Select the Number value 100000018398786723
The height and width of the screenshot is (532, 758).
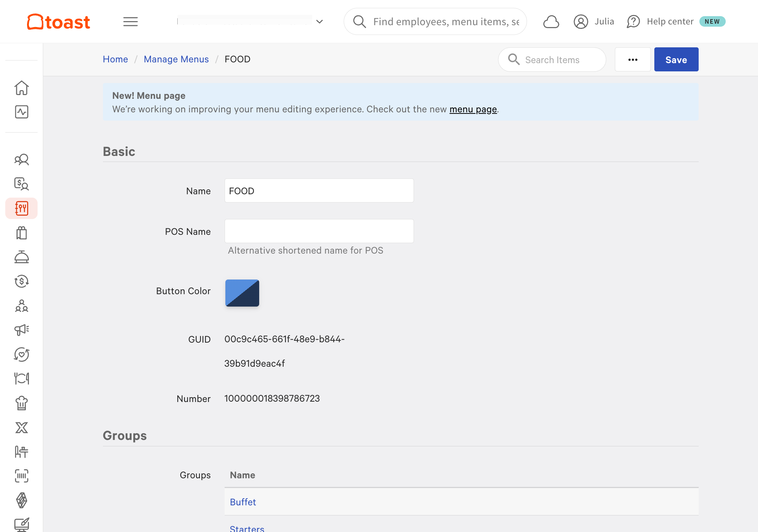tap(272, 399)
